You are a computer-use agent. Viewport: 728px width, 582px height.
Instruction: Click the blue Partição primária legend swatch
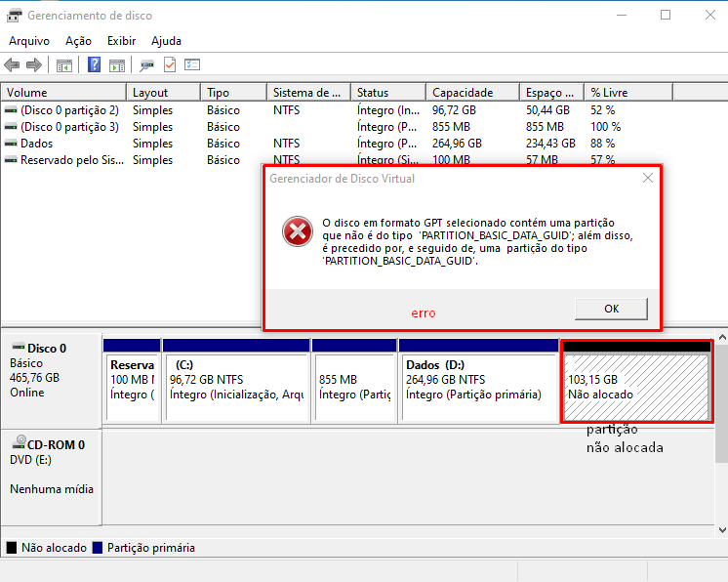click(x=98, y=548)
